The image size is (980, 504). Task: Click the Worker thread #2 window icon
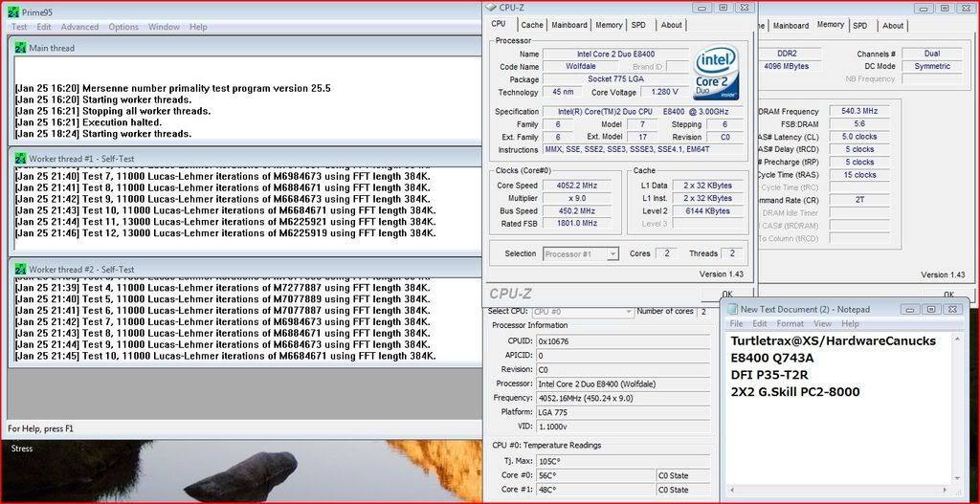21,269
